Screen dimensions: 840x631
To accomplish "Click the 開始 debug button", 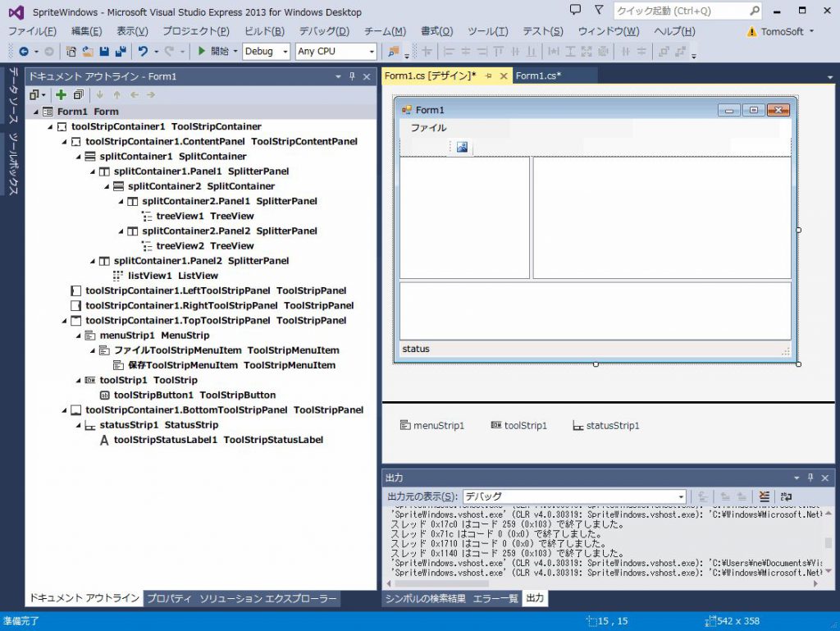I will (216, 51).
